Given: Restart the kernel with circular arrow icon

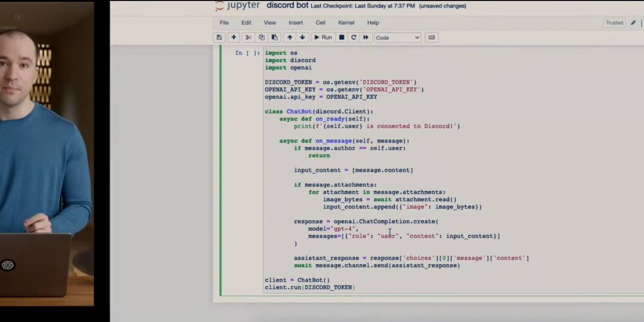Looking at the screenshot, I should point(354,37).
